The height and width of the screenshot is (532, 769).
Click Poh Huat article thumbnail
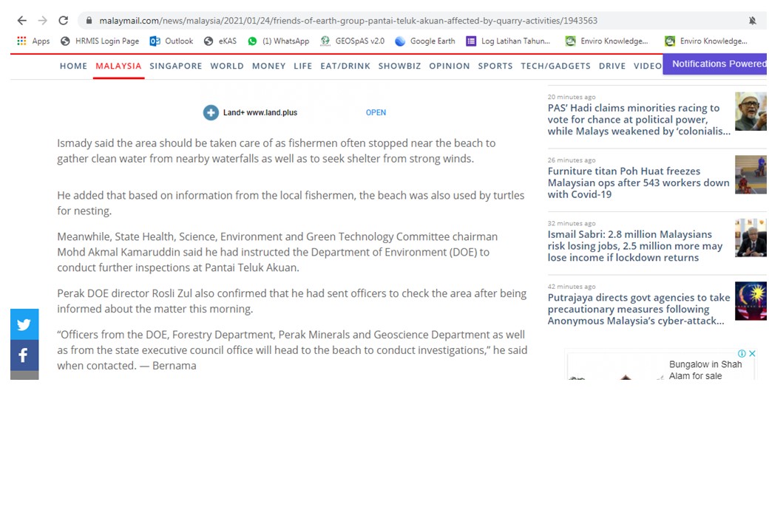point(751,174)
